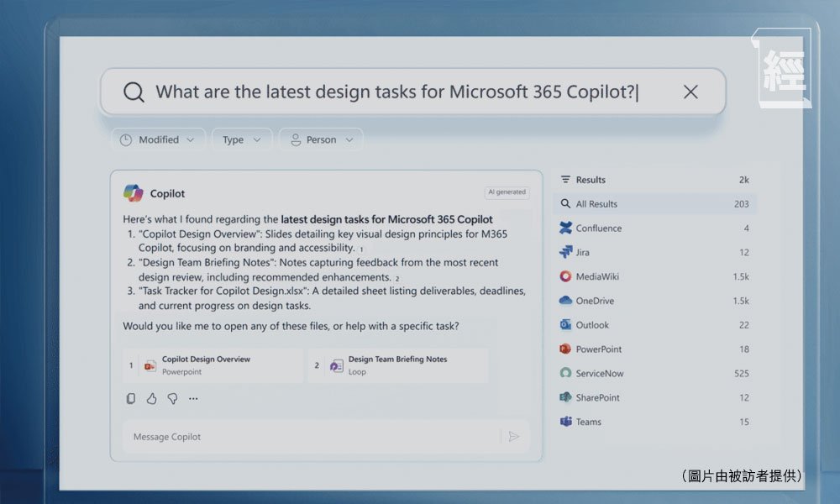Open the Type filter dropdown
This screenshot has width=840, height=504.
pyautogui.click(x=242, y=139)
